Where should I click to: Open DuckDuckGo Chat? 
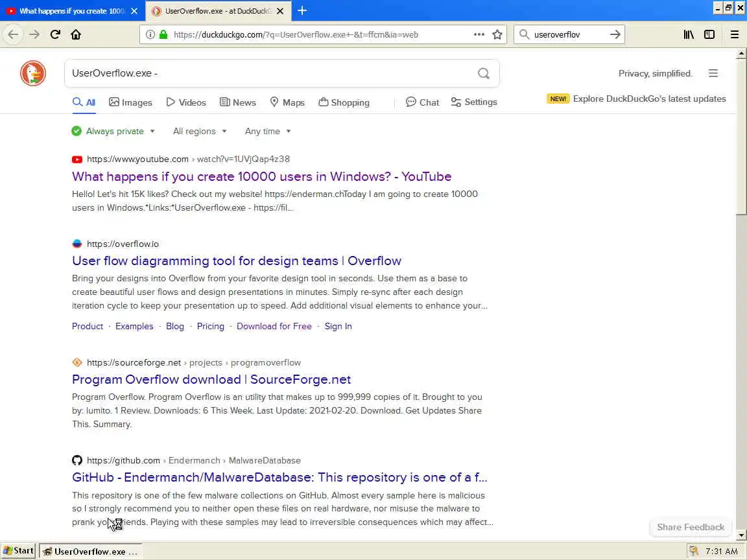[x=422, y=102]
